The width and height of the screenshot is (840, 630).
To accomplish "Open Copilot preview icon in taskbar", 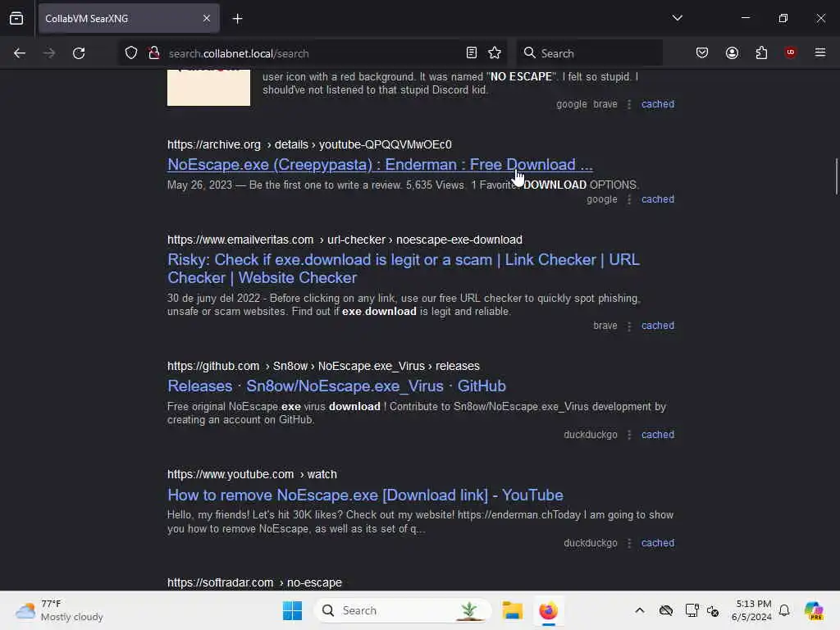I will [814, 610].
